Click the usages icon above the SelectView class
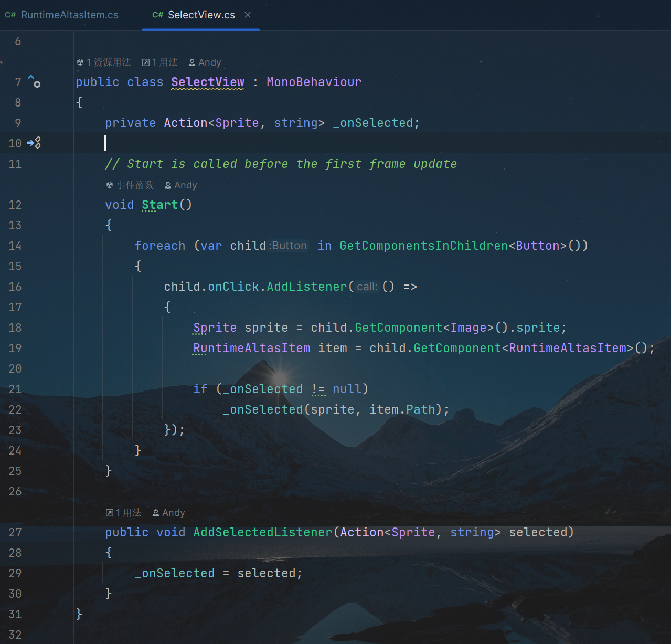 tap(146, 62)
